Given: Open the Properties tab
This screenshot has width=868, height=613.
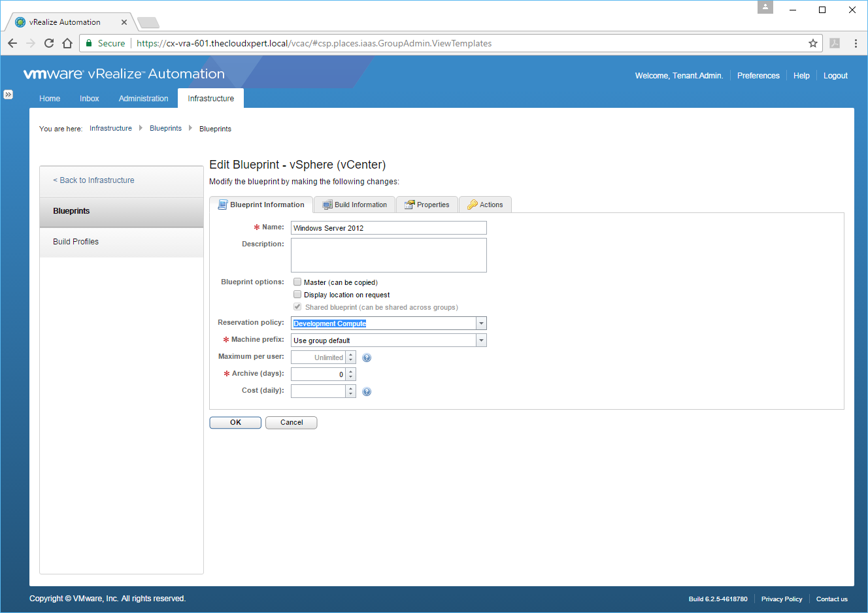Looking at the screenshot, I should [x=427, y=205].
